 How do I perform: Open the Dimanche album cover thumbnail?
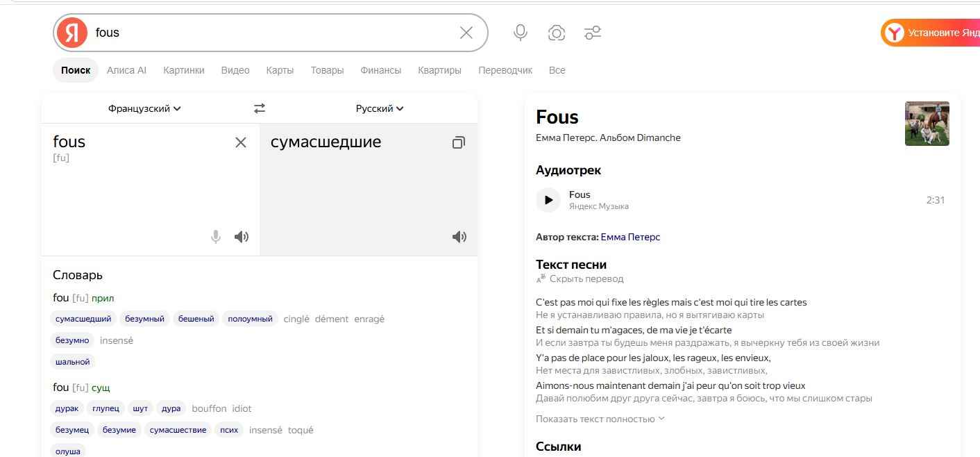click(x=927, y=124)
